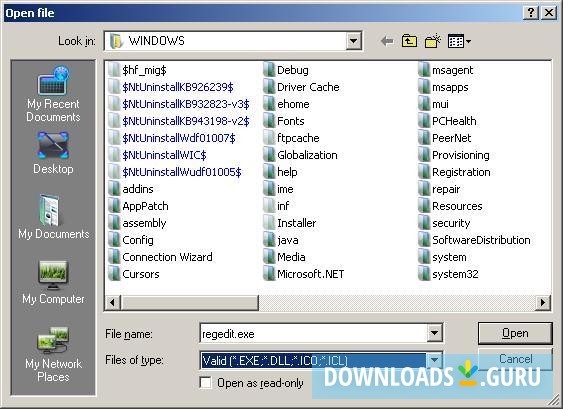Go up one folder level
Image resolution: width=563 pixels, height=409 pixels.
coord(409,41)
